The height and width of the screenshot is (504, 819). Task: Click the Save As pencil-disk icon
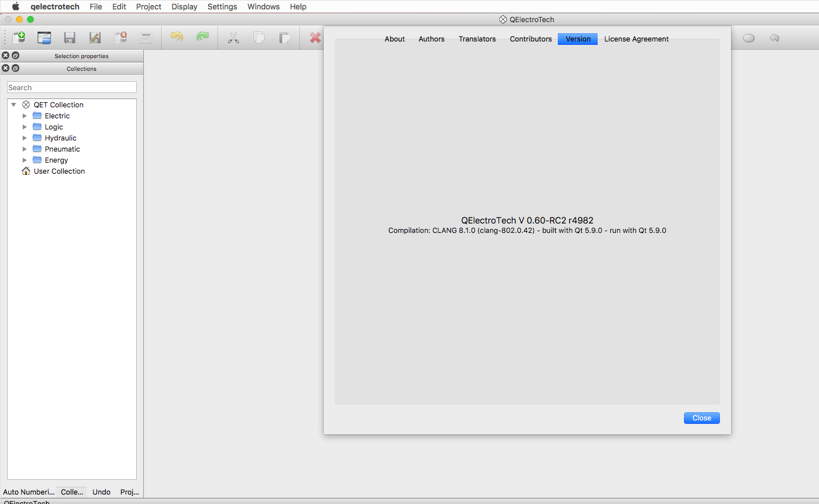coord(95,38)
